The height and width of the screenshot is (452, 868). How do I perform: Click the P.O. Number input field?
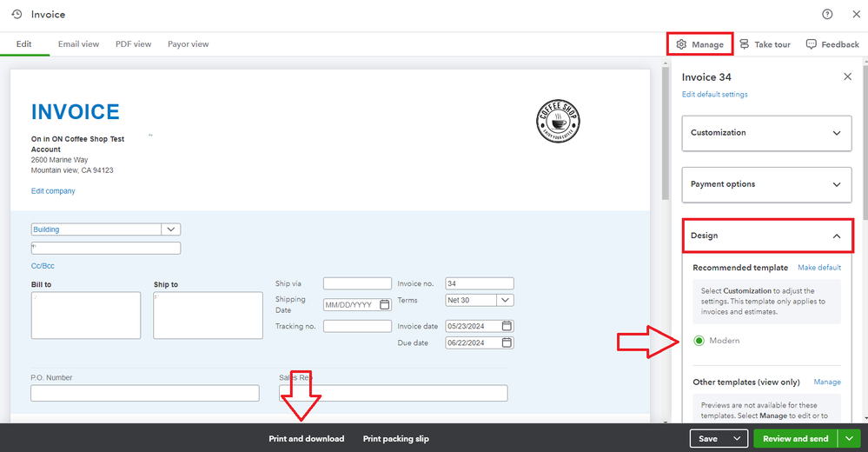click(145, 393)
